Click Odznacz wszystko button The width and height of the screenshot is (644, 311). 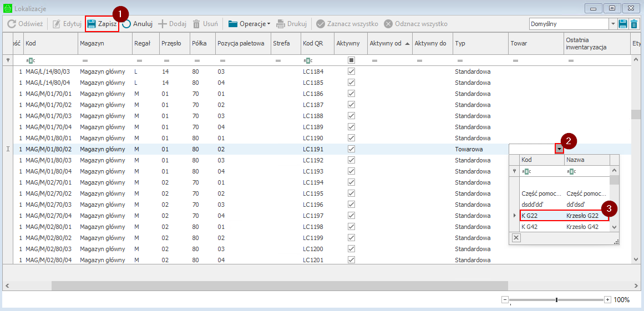[415, 24]
